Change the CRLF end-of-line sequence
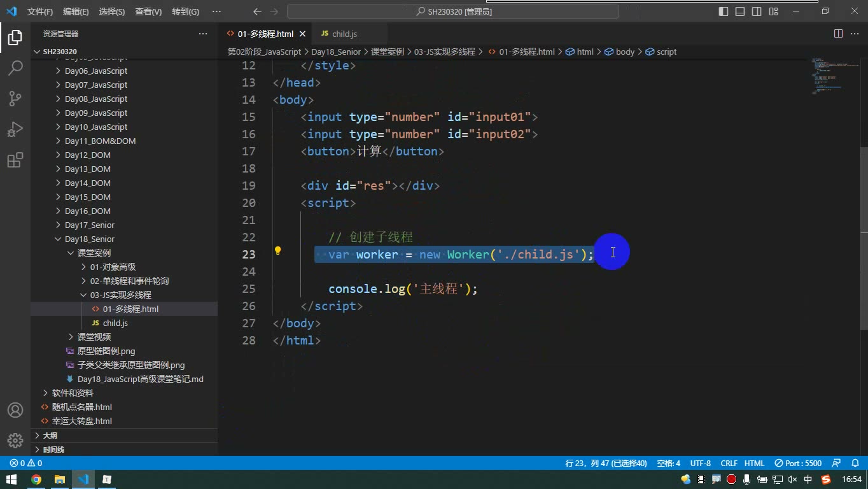This screenshot has height=489, width=868. [729, 464]
